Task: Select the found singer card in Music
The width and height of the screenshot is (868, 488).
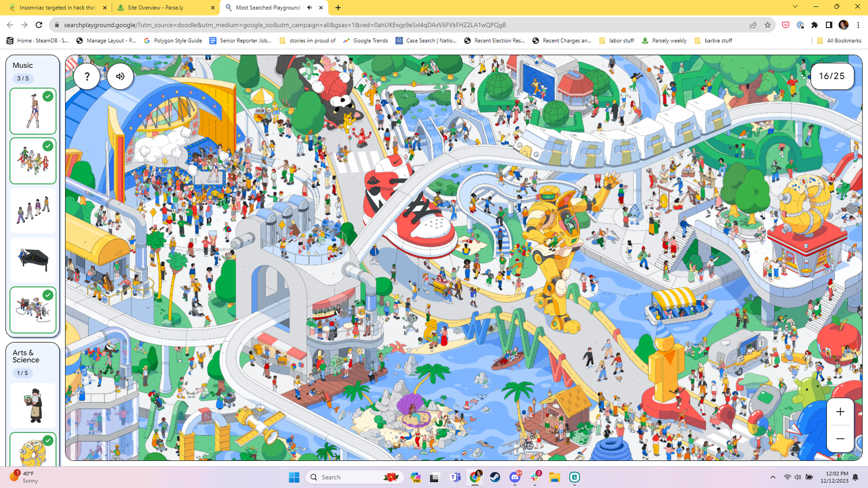Action: (x=33, y=111)
